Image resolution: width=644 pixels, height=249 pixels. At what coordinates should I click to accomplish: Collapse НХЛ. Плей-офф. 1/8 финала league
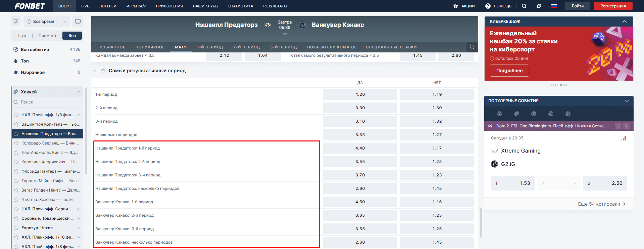point(79,115)
